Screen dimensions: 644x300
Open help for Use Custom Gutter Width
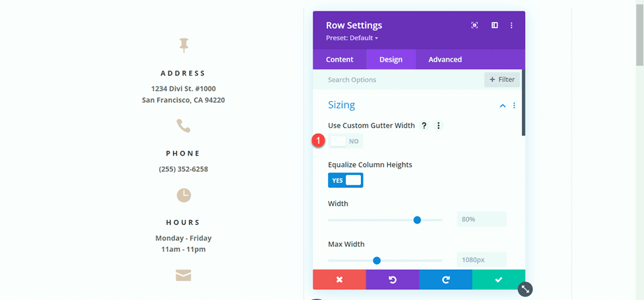[424, 126]
